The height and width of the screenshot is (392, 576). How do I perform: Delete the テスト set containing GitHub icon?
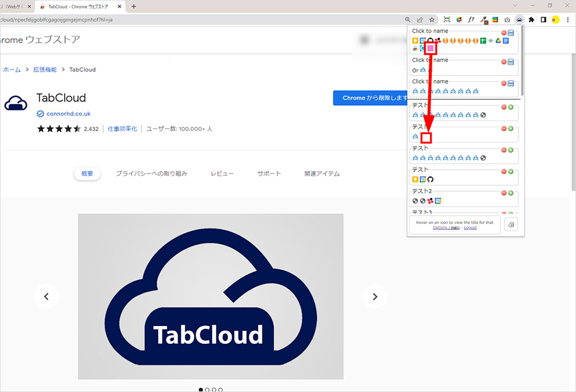504,172
